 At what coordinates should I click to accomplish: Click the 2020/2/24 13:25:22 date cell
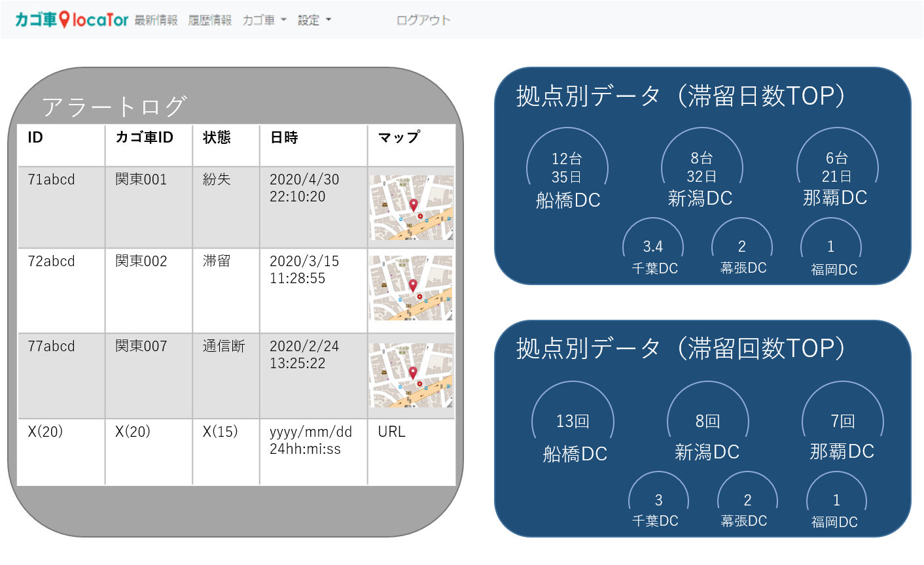point(313,376)
